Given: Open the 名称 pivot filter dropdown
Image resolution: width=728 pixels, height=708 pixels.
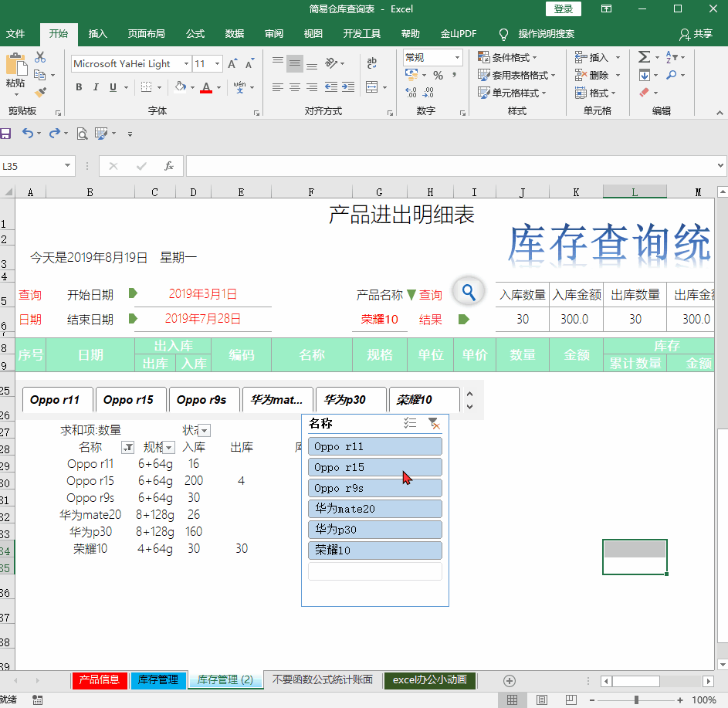Looking at the screenshot, I should point(127,448).
